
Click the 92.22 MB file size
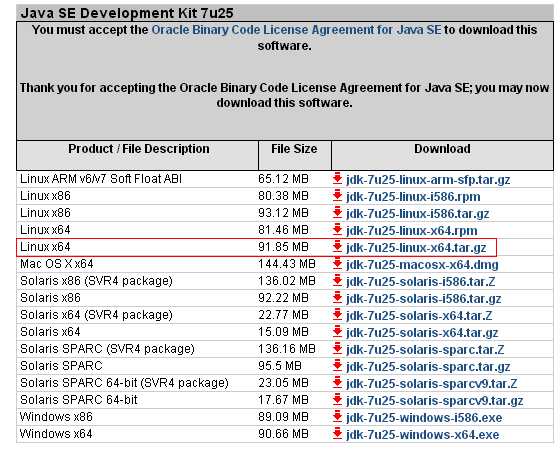[x=283, y=297]
